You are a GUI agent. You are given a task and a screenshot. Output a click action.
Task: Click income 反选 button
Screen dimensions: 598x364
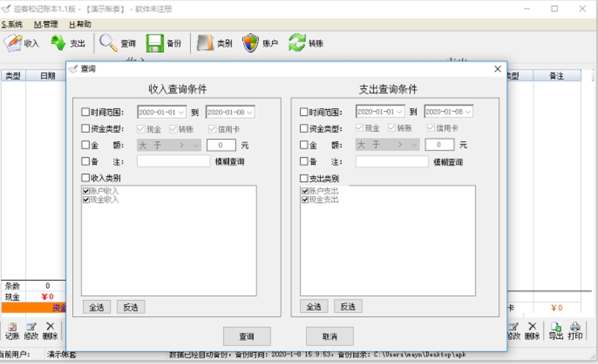coord(131,307)
